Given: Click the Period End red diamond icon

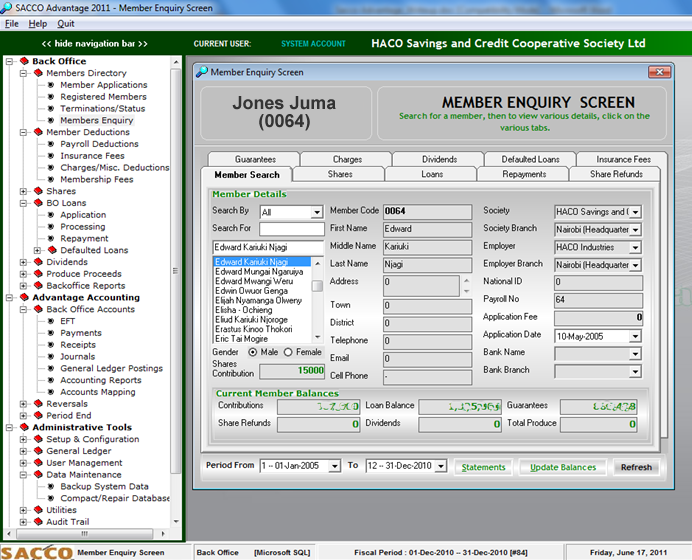Looking at the screenshot, I should pyautogui.click(x=38, y=416).
